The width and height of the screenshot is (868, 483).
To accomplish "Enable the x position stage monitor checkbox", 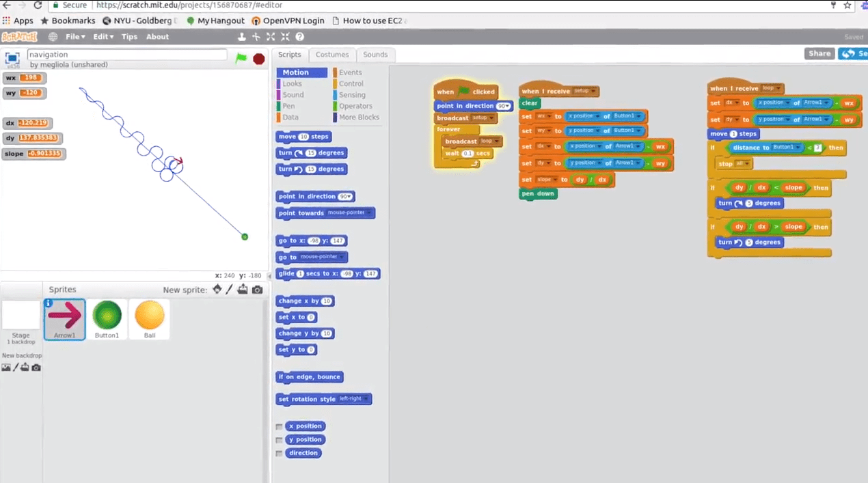I will point(279,426).
